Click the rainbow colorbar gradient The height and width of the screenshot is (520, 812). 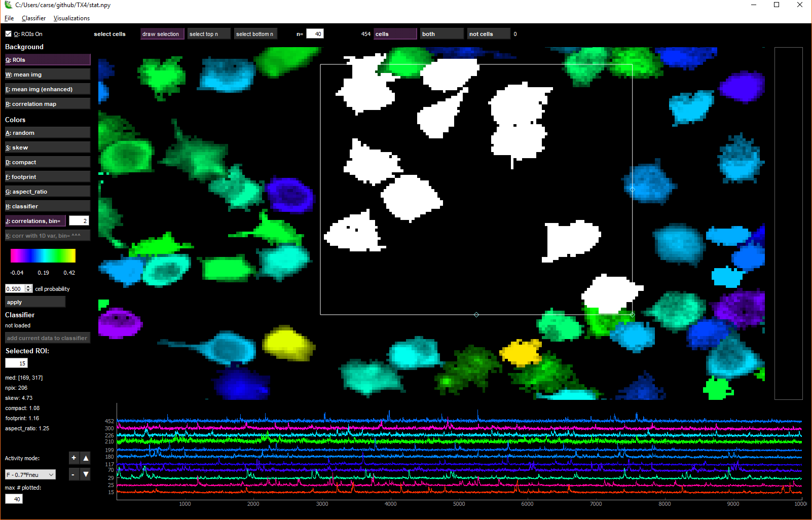point(43,255)
